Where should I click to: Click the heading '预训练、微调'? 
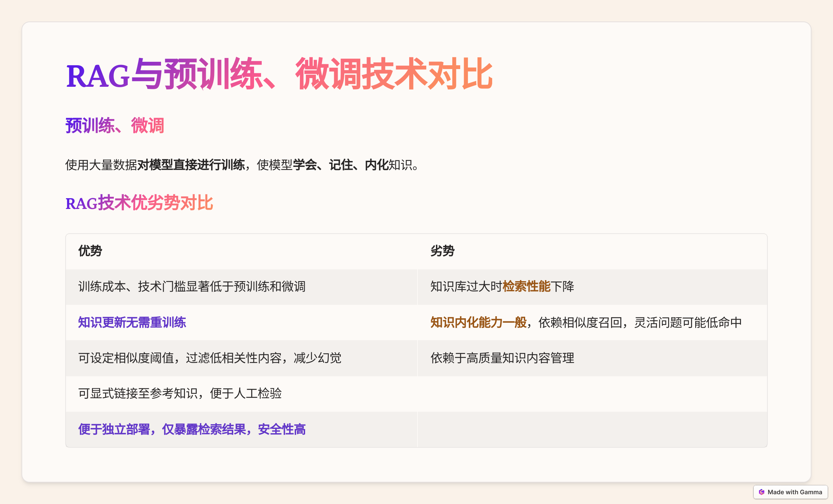tap(115, 126)
